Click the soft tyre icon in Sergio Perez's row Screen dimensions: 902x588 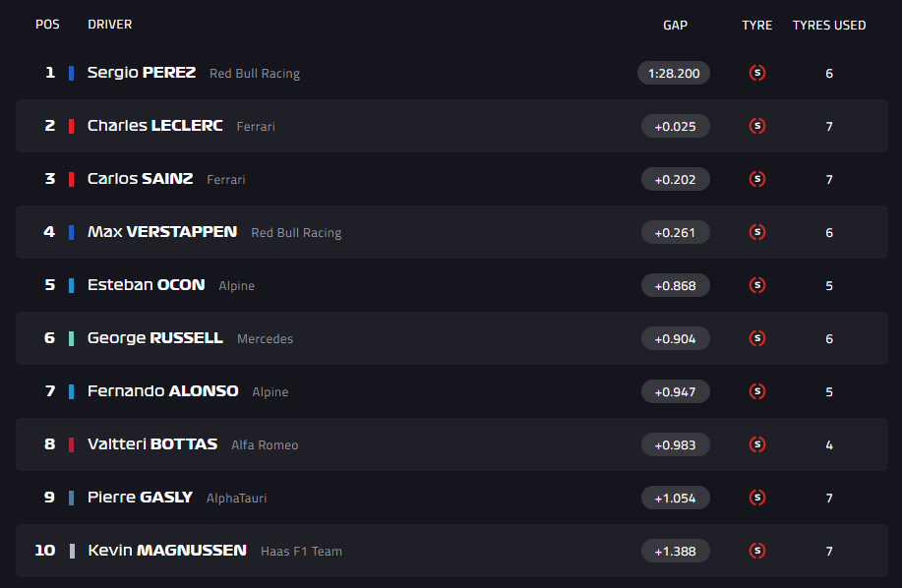coord(756,73)
